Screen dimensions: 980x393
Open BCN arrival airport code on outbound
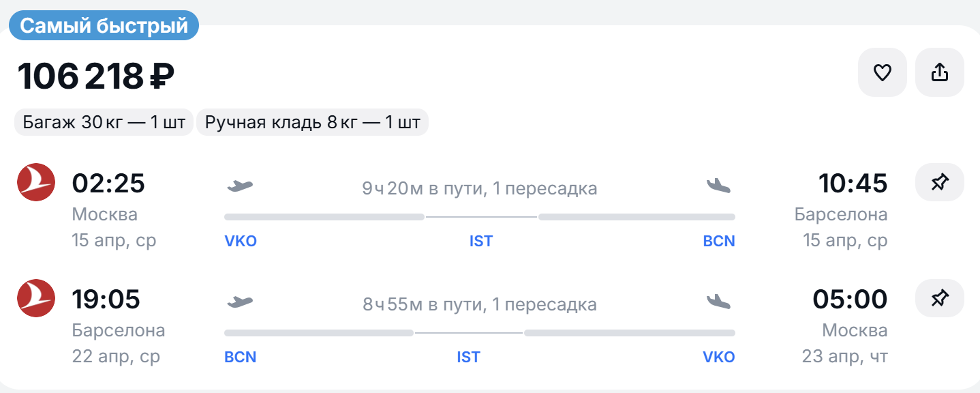(x=719, y=241)
